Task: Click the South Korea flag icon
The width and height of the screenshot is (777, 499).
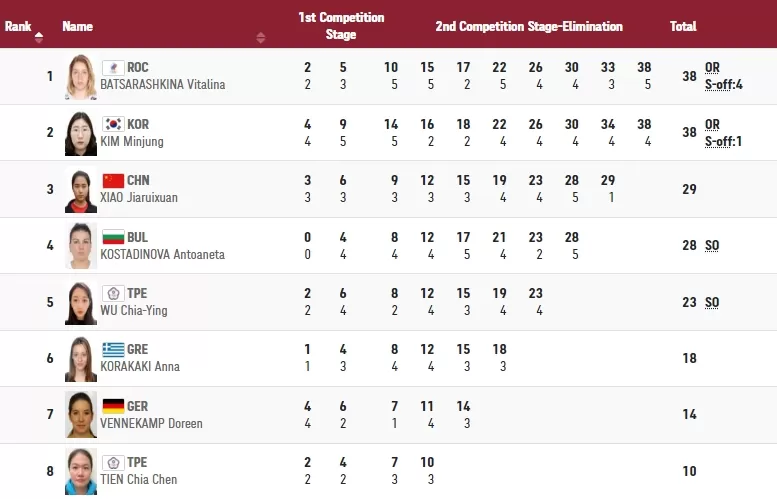Action: (113, 124)
